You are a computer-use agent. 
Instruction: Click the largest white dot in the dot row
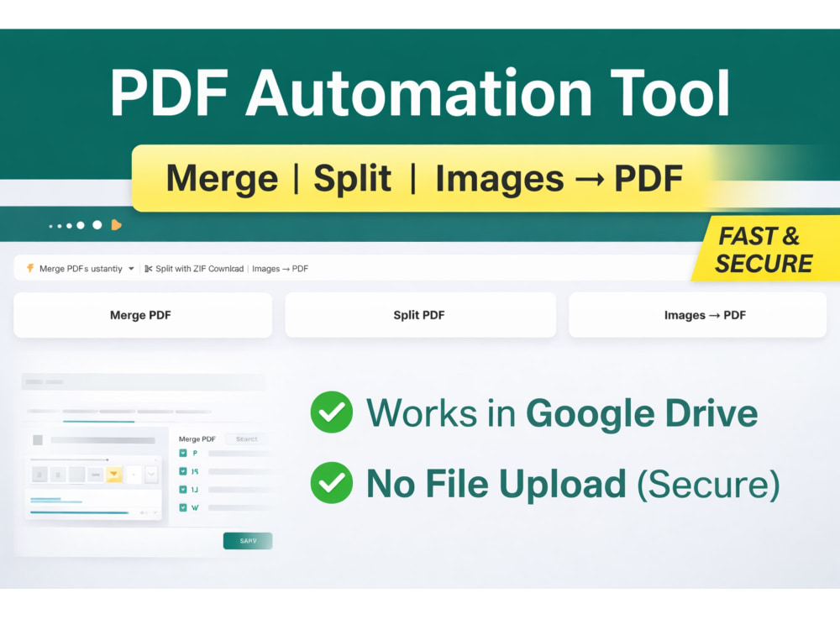tap(97, 225)
